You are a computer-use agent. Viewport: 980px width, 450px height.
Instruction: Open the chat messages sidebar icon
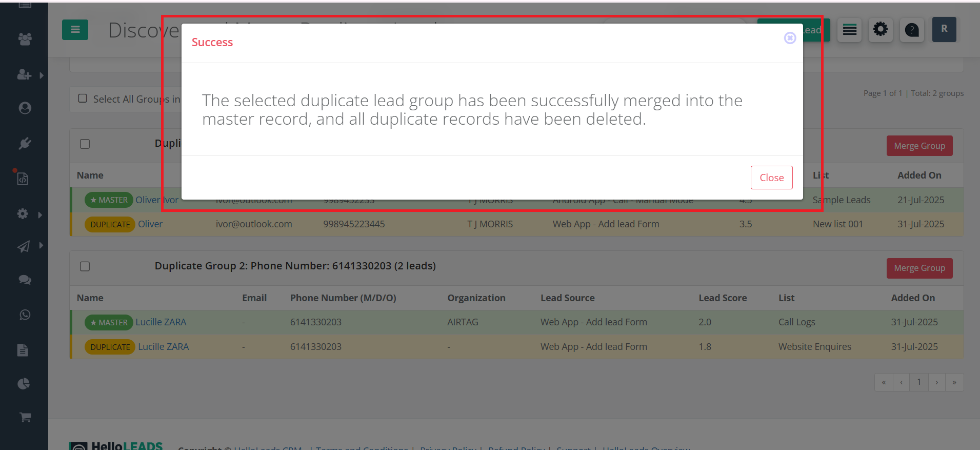click(25, 280)
